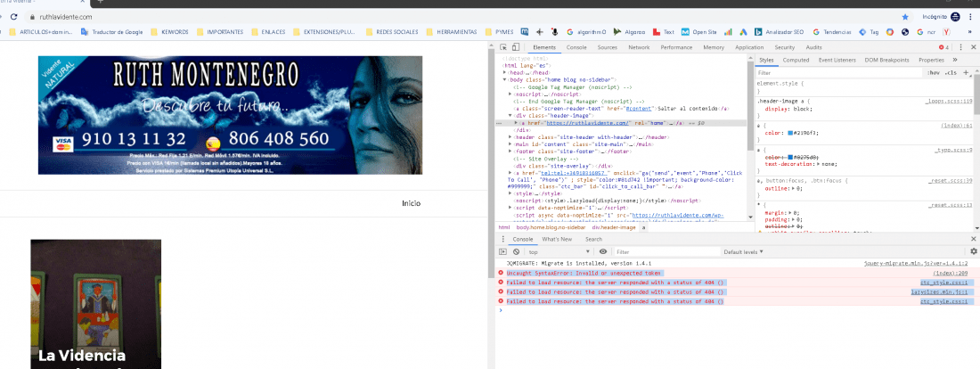The height and width of the screenshot is (369, 980).
Task: Open the ENLACES bookmarks folder
Action: pos(268,32)
